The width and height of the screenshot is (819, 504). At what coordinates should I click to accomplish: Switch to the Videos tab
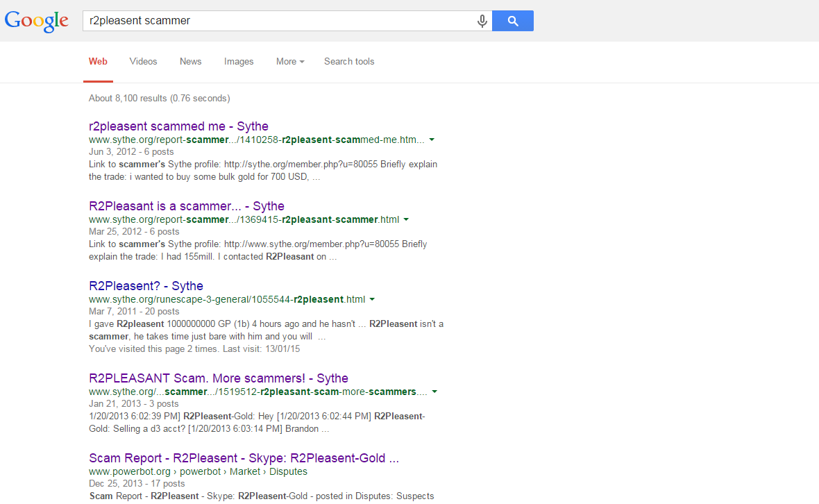click(143, 62)
